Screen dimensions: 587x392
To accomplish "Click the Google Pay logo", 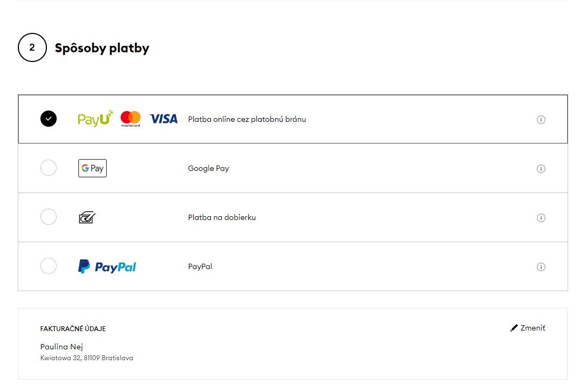I will click(x=92, y=168).
